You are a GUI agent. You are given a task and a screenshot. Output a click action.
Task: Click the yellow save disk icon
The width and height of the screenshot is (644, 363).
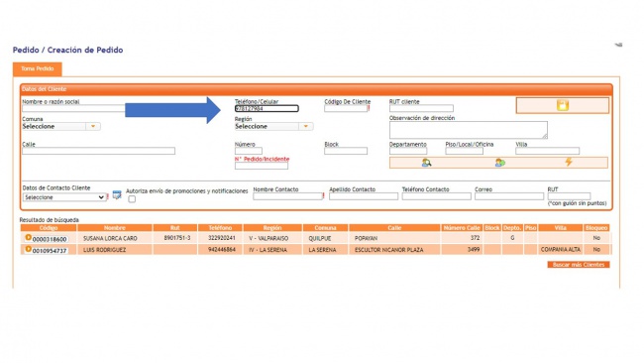(x=563, y=105)
